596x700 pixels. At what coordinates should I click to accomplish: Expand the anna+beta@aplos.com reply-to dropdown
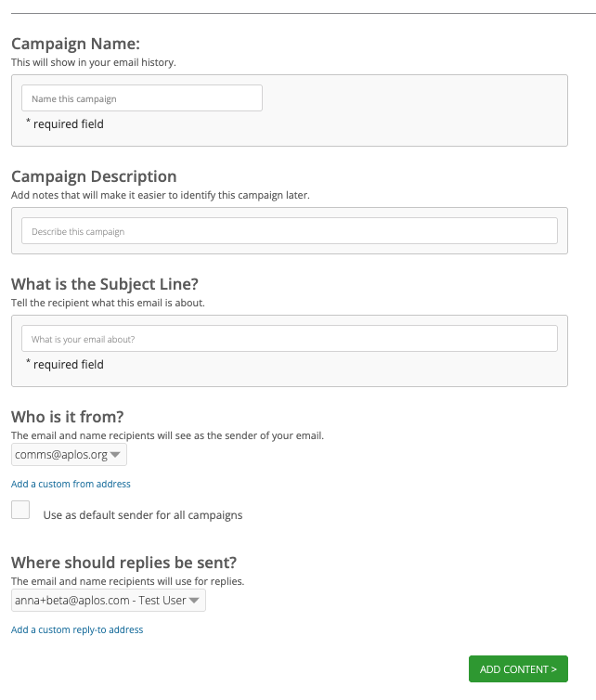coord(109,601)
